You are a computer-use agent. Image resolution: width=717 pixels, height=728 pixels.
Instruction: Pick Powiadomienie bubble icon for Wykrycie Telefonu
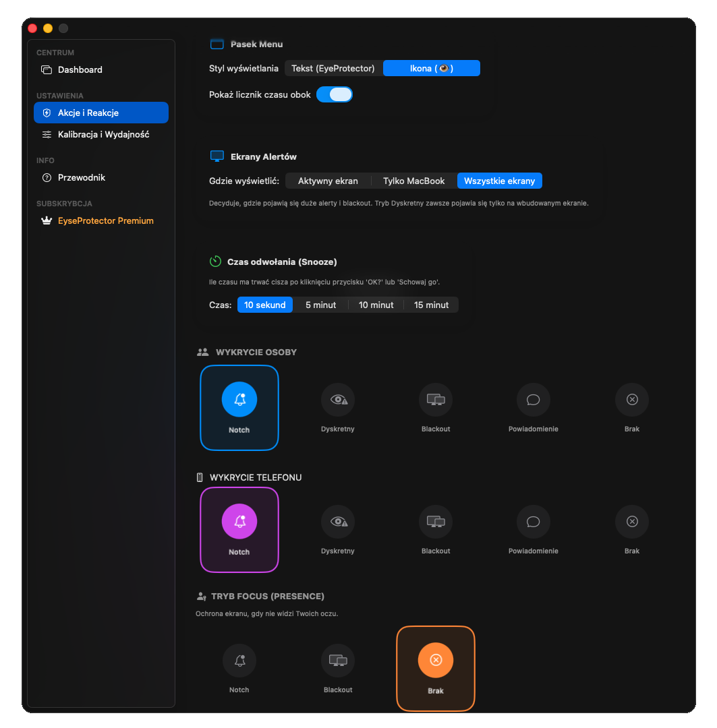[534, 522]
